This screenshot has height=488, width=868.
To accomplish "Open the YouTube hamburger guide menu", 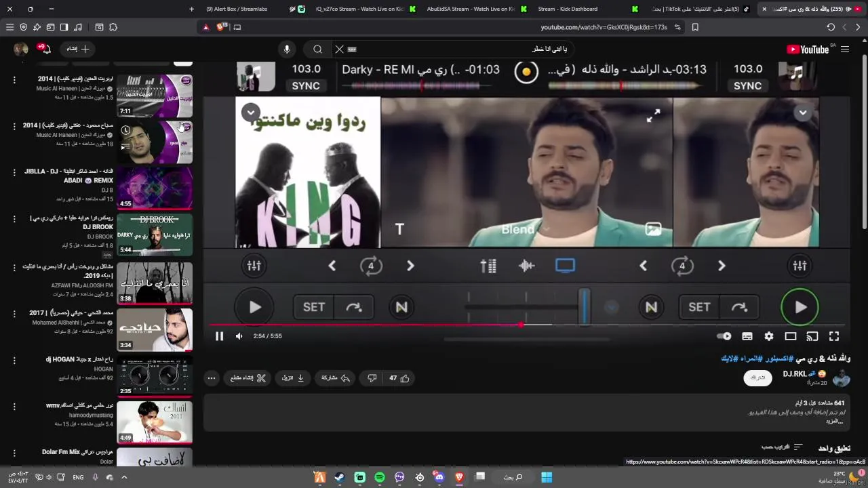I will click(845, 49).
